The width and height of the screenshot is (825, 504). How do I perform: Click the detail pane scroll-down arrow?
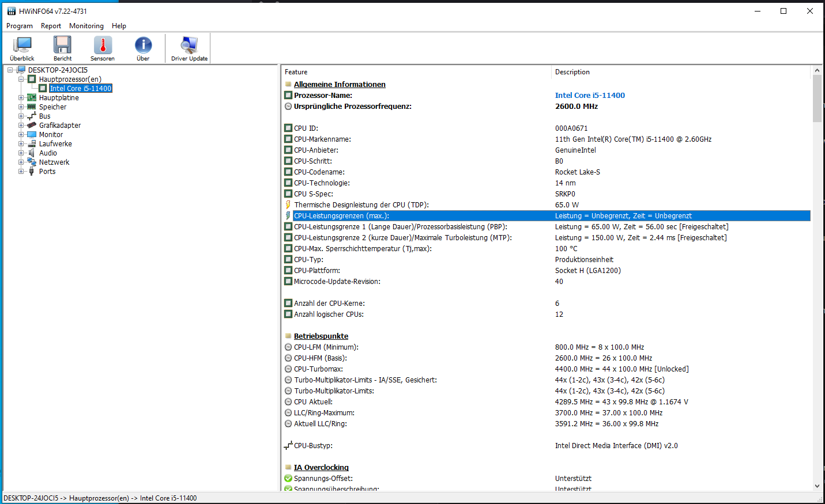click(x=817, y=486)
